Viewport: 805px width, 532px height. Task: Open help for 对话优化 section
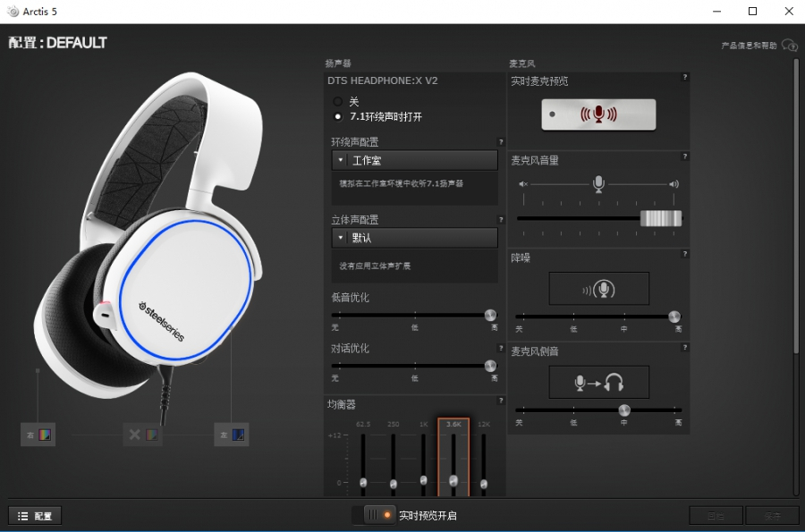pos(501,349)
